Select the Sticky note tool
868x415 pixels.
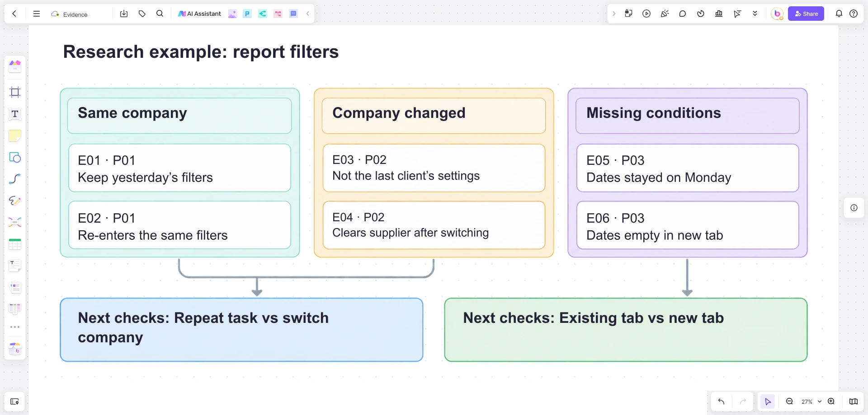(x=15, y=135)
